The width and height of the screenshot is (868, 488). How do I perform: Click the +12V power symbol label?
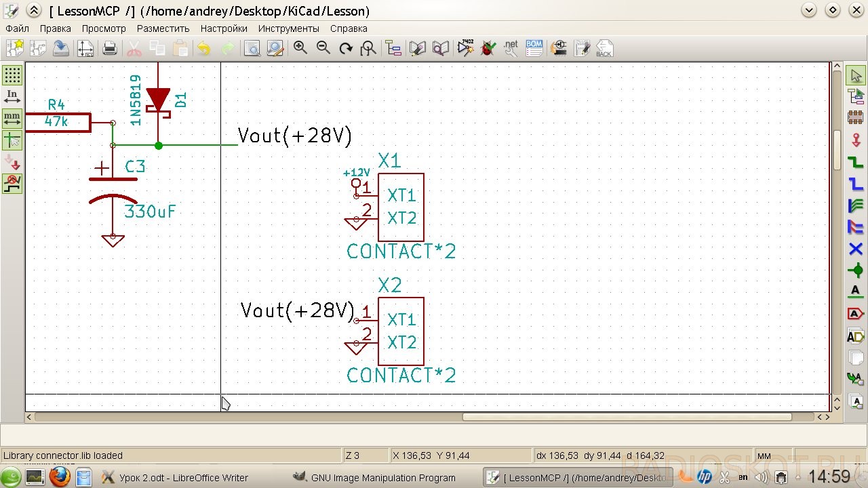click(x=357, y=173)
